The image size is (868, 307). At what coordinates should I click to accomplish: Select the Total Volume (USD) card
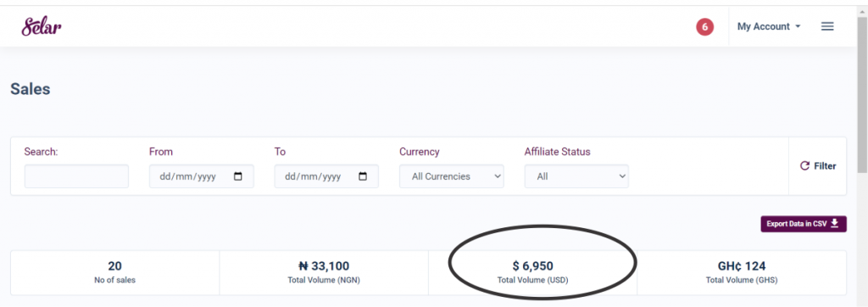[532, 272]
